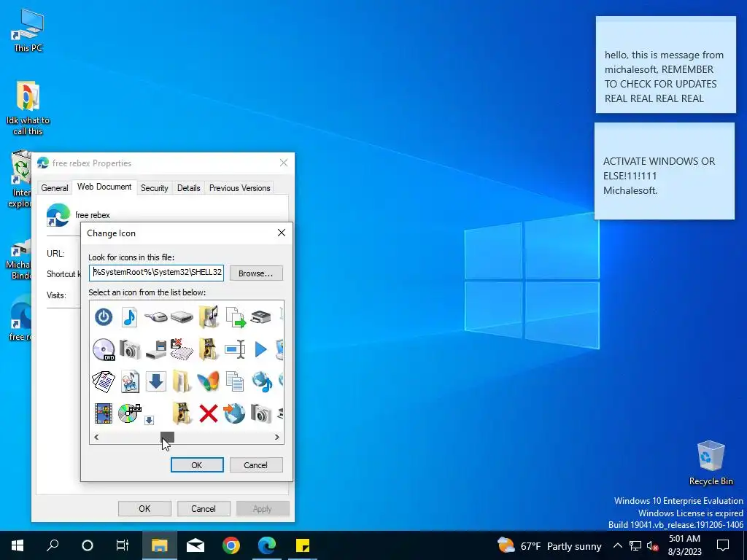Choose the big red X icon
This screenshot has width=747, height=560.
tap(208, 413)
